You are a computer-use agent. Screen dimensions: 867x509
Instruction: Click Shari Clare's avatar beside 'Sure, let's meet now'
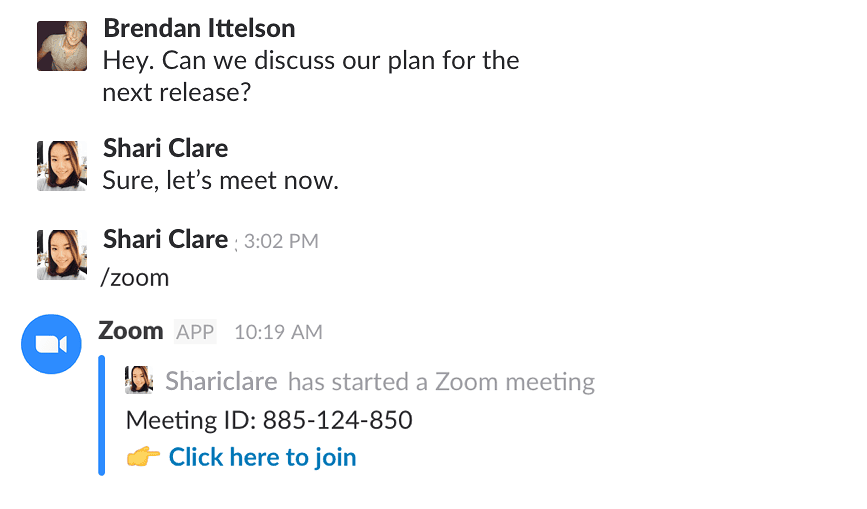click(x=62, y=165)
